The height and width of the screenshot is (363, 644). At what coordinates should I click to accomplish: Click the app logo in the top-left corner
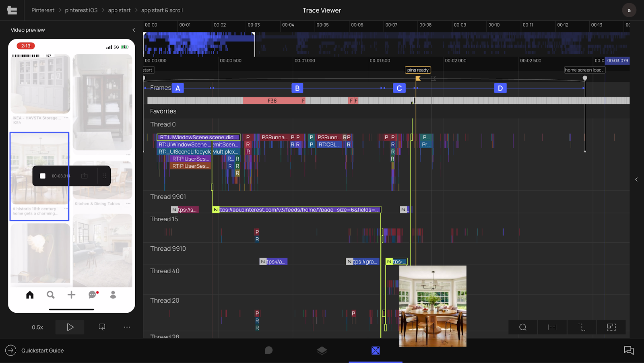tap(12, 10)
